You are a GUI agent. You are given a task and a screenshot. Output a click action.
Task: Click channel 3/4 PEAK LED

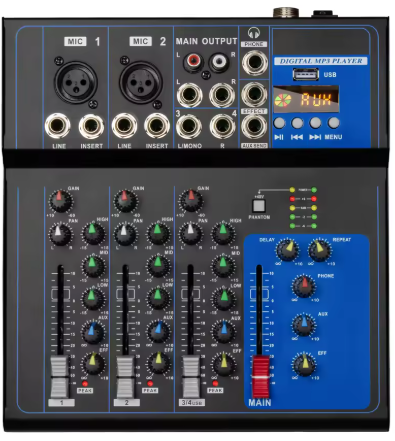pos(215,383)
